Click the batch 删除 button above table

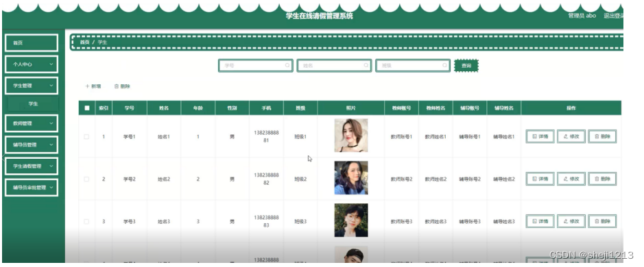(122, 86)
